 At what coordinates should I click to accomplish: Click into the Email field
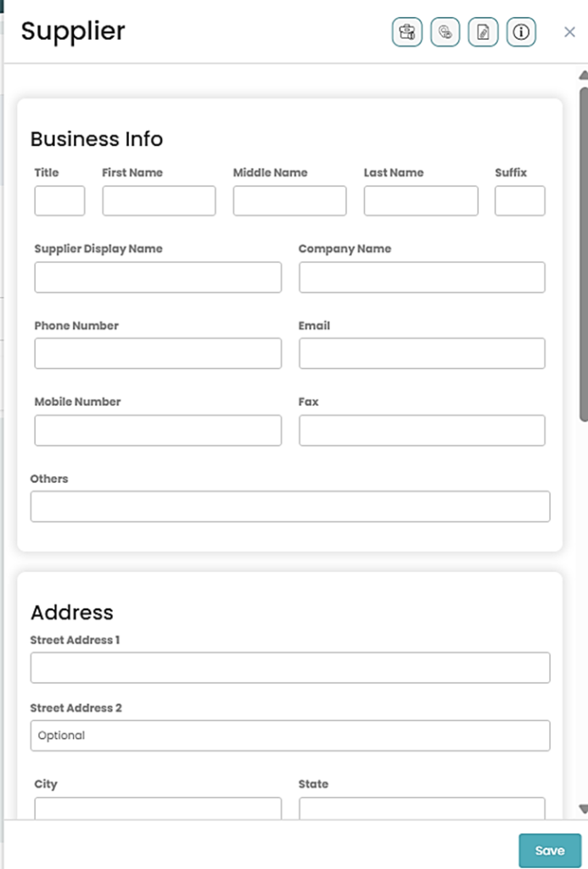(x=422, y=354)
